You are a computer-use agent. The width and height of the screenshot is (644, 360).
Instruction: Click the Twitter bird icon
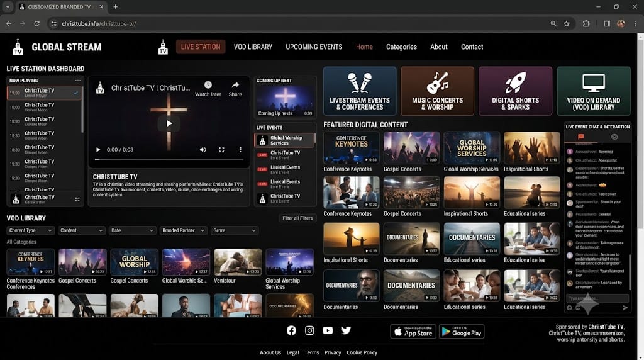[x=347, y=330]
